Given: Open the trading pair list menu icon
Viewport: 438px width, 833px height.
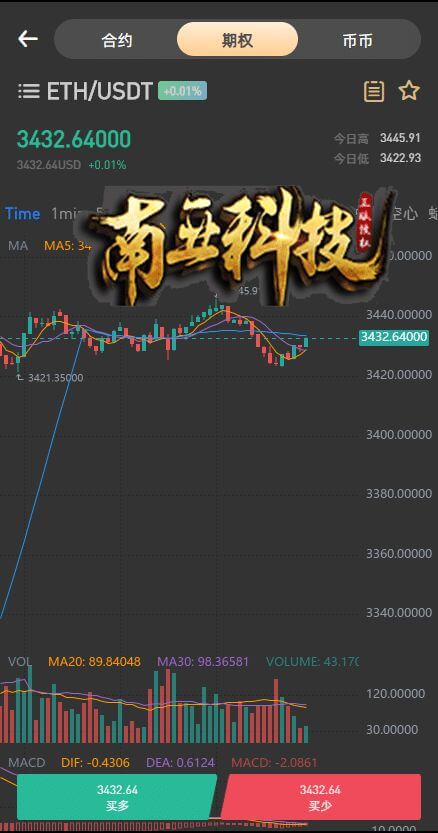Looking at the screenshot, I should point(29,91).
